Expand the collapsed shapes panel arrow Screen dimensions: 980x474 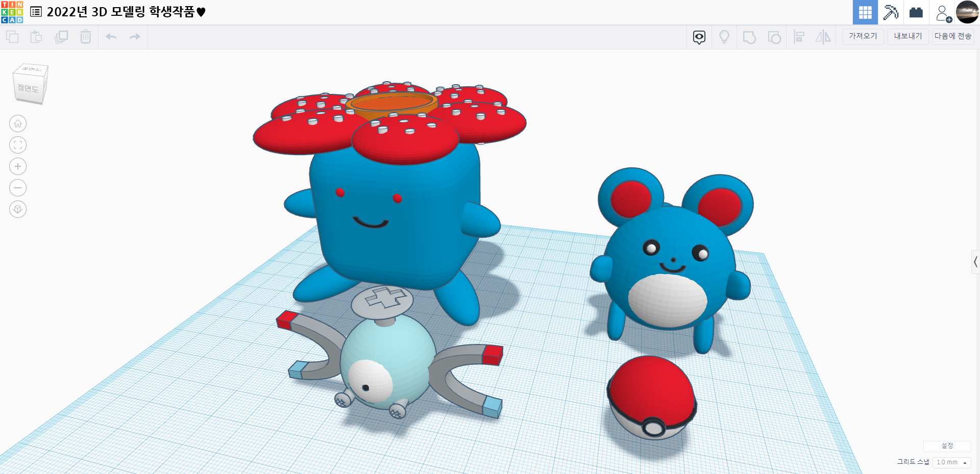tap(975, 262)
